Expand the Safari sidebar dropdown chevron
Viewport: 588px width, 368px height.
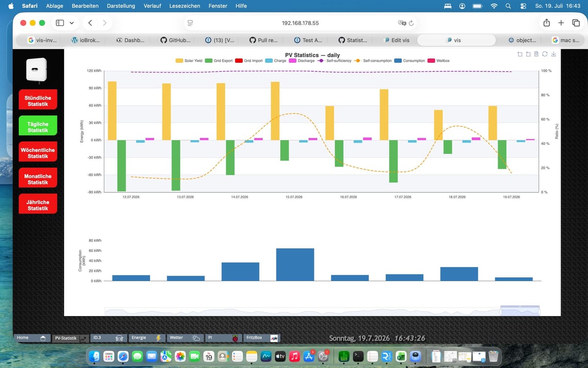[x=72, y=23]
